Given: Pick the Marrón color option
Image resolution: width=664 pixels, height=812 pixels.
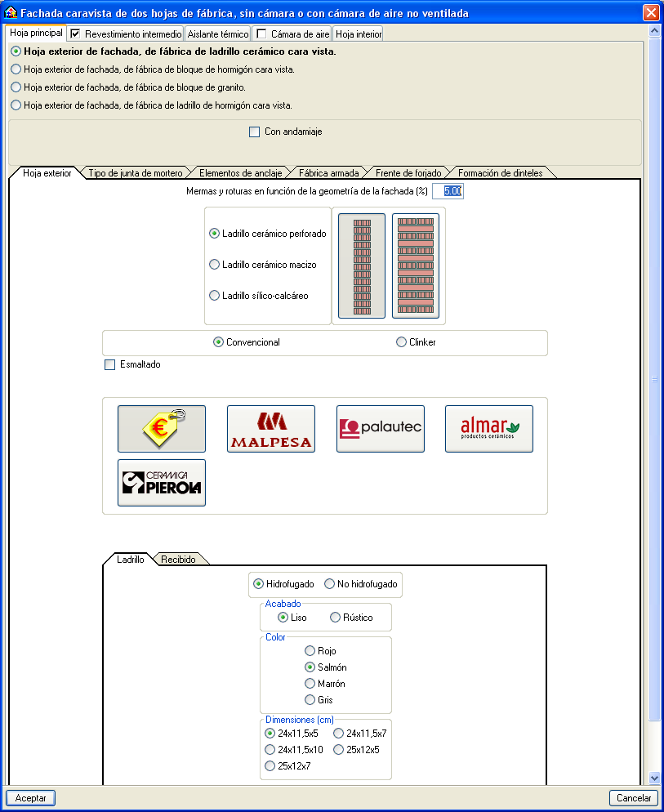Looking at the screenshot, I should [325, 684].
